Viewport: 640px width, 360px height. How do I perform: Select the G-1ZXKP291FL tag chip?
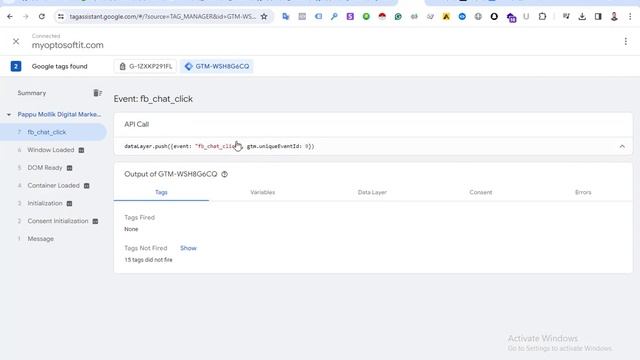pyautogui.click(x=146, y=66)
